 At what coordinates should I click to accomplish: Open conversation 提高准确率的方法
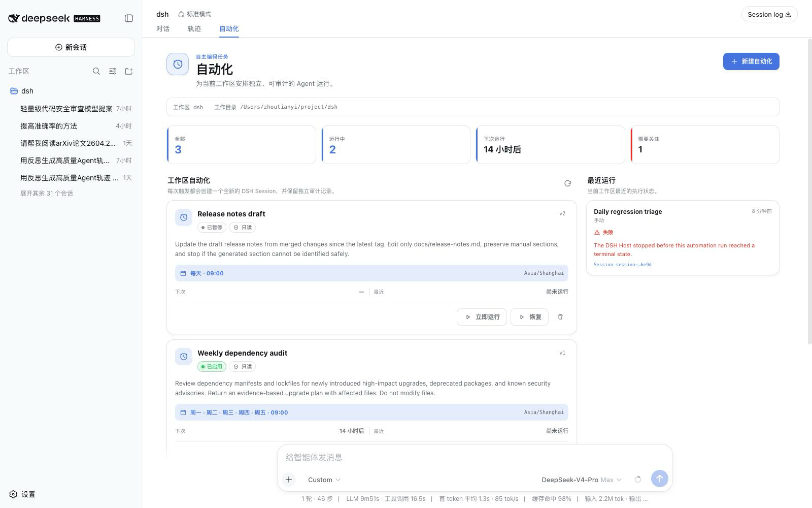[x=71, y=125]
